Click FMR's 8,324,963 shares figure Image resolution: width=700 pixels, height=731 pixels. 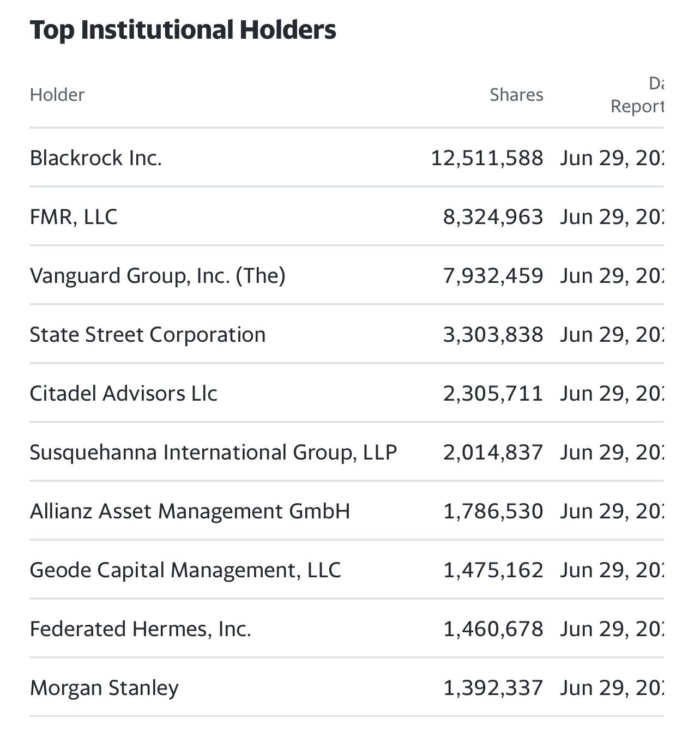[493, 217]
